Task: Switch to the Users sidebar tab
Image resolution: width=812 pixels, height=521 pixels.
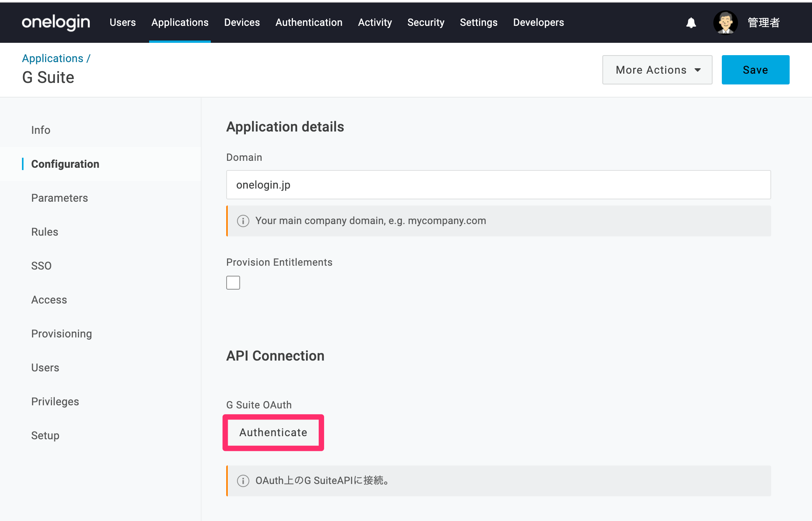Action: (45, 368)
